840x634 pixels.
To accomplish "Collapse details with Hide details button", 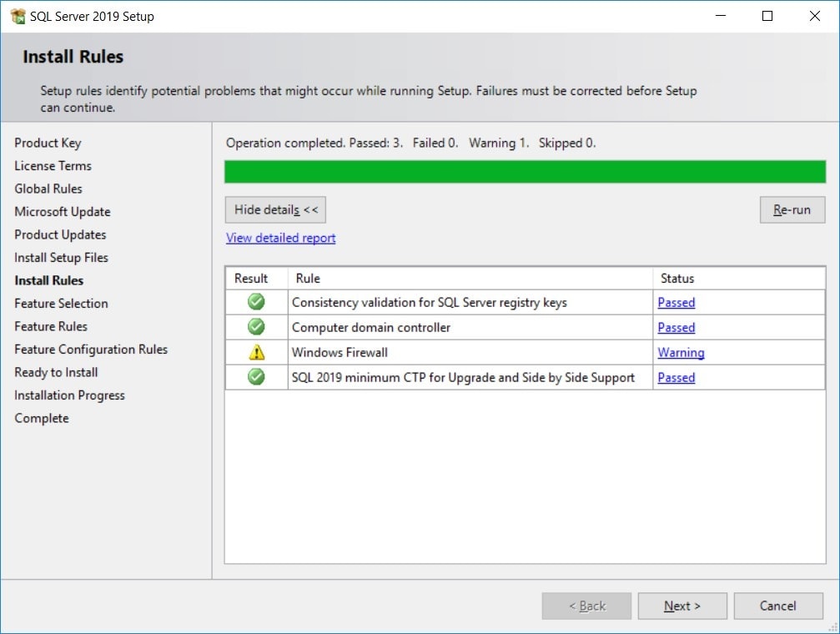I will point(275,210).
